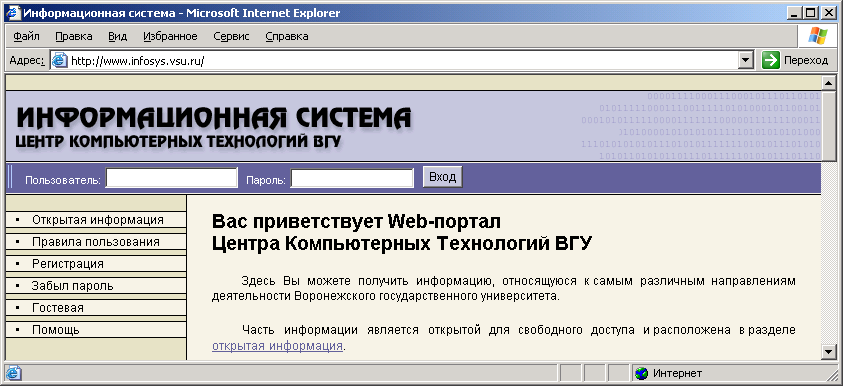Open the Правка menu
843x386 pixels.
(74, 37)
